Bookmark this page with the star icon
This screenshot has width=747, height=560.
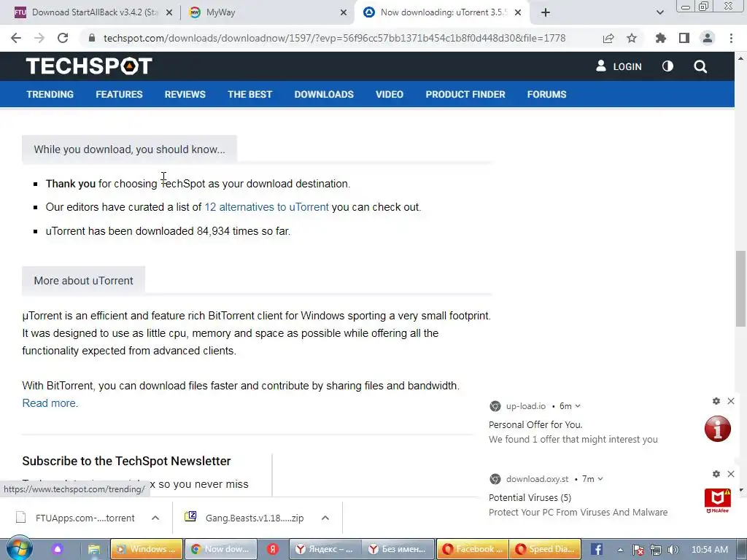632,38
